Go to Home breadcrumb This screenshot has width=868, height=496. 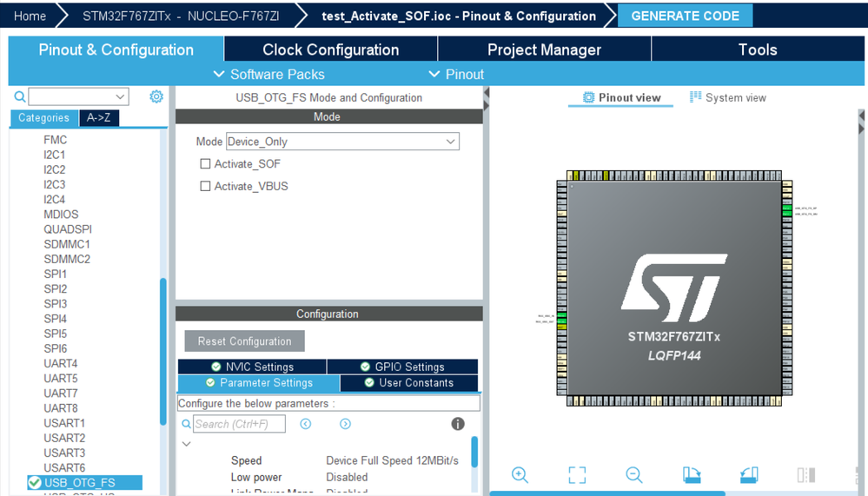pos(30,16)
